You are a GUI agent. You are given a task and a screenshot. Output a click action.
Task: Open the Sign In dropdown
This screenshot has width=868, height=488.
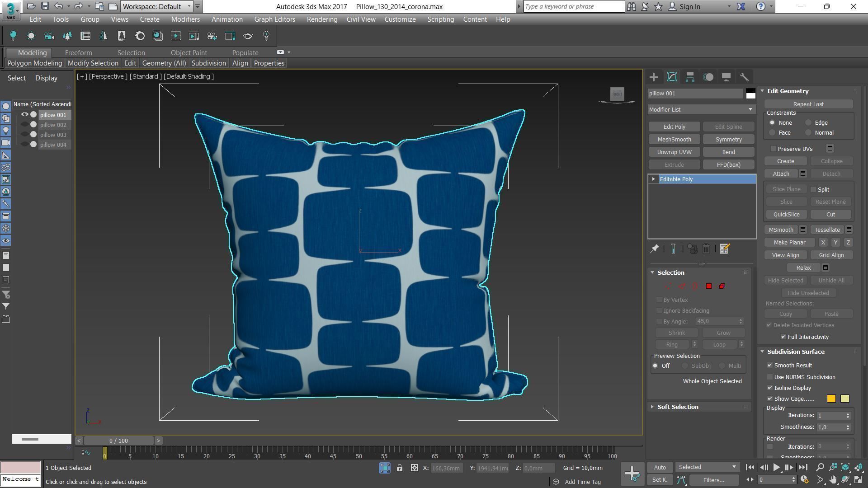[729, 7]
